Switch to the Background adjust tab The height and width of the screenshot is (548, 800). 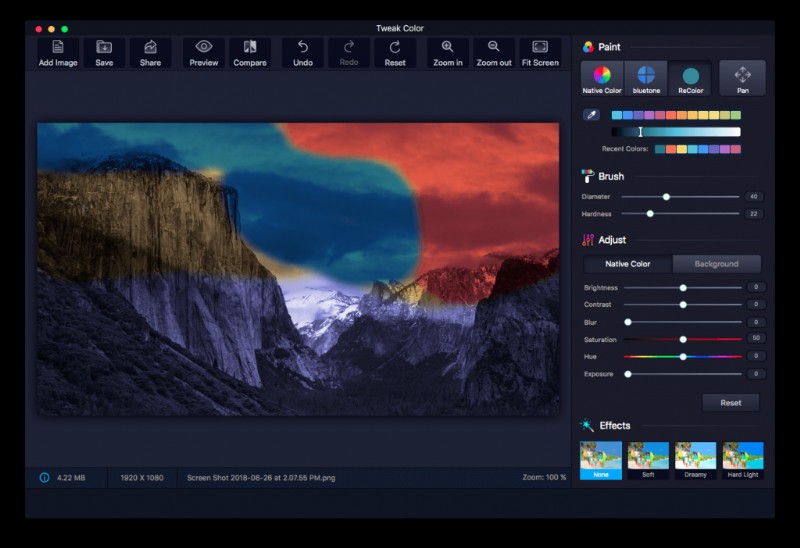(x=716, y=264)
